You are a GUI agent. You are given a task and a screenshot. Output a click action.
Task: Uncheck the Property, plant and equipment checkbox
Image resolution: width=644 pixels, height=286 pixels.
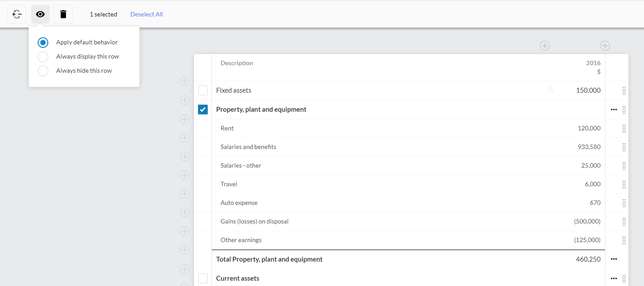tap(203, 109)
